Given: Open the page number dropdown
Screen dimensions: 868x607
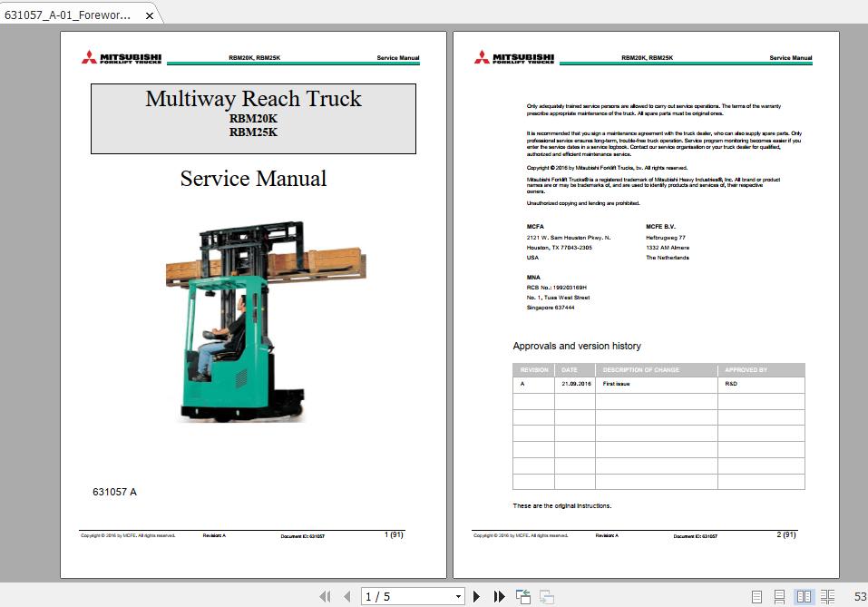Looking at the screenshot, I should pyautogui.click(x=458, y=596).
